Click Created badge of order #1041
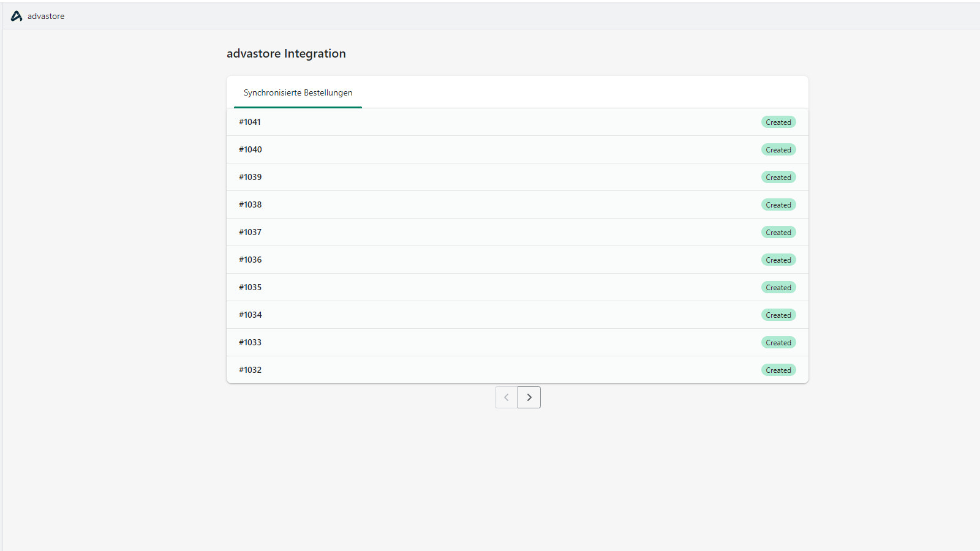The width and height of the screenshot is (980, 551). tap(778, 122)
